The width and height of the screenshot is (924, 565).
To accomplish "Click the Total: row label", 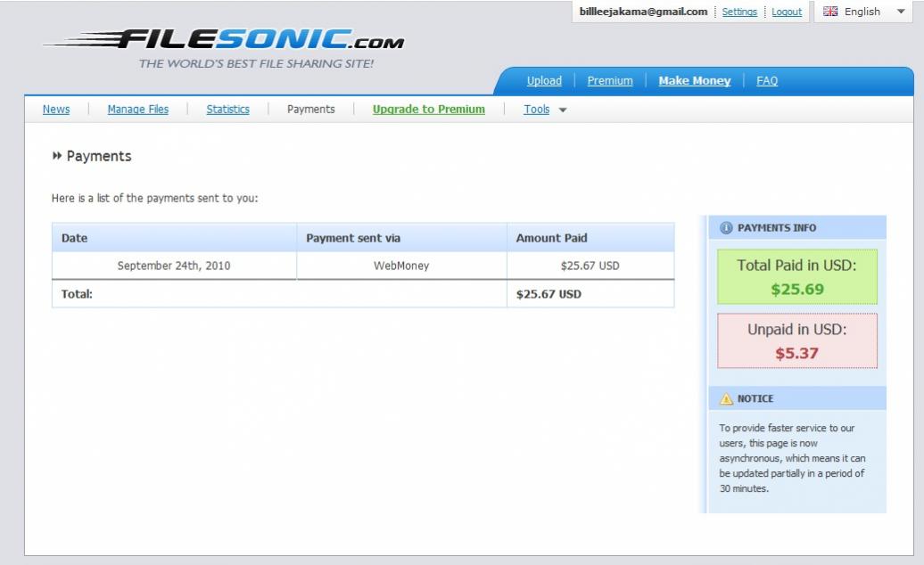I will click(77, 294).
